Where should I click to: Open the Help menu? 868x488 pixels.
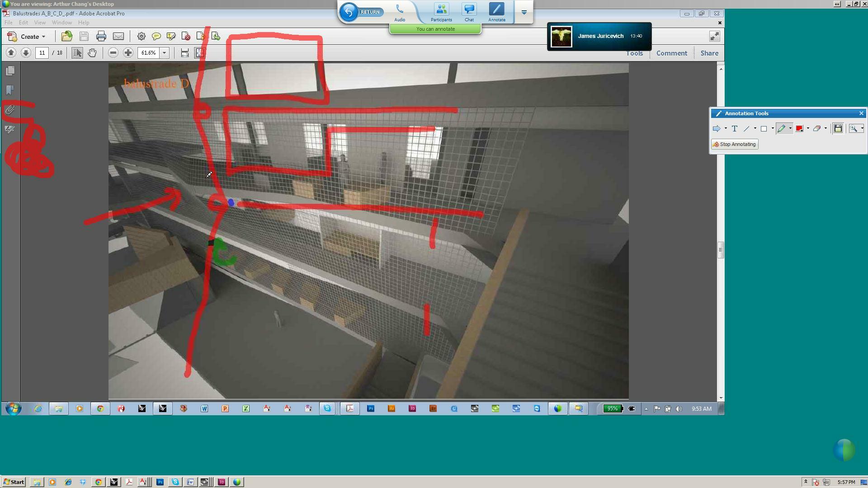point(84,23)
